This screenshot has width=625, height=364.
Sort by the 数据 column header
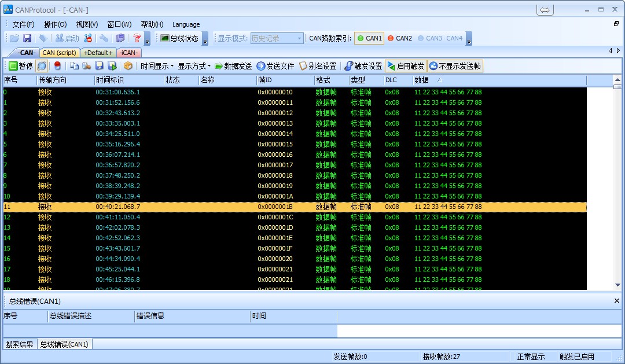499,80
